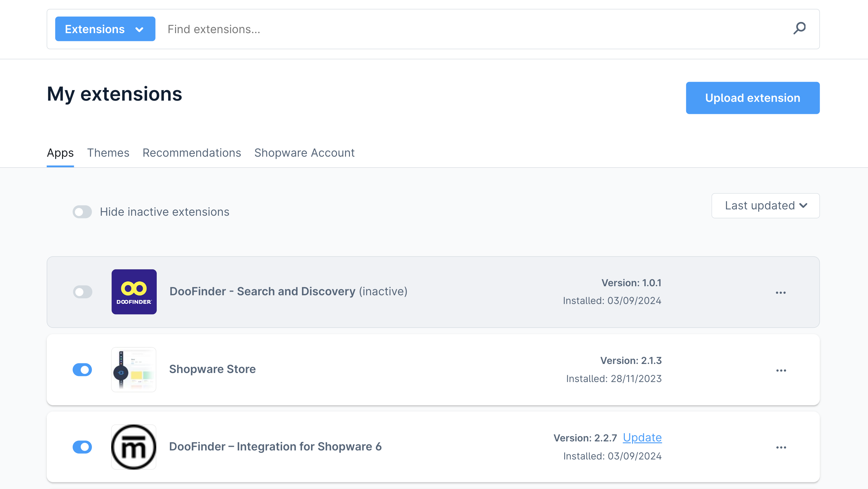Image resolution: width=868 pixels, height=489 pixels.
Task: Click DooFinder – Integration for Shopware 6 title
Action: tap(275, 447)
